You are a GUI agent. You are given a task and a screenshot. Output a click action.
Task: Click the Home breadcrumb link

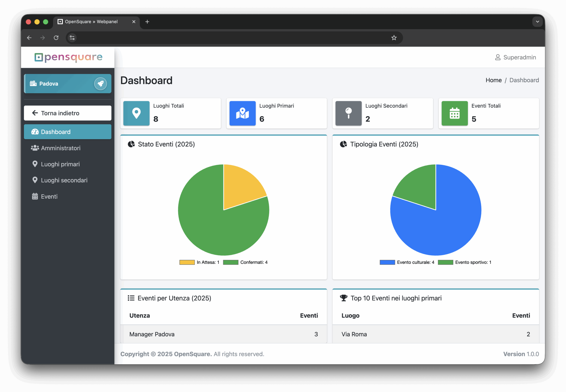[493, 80]
